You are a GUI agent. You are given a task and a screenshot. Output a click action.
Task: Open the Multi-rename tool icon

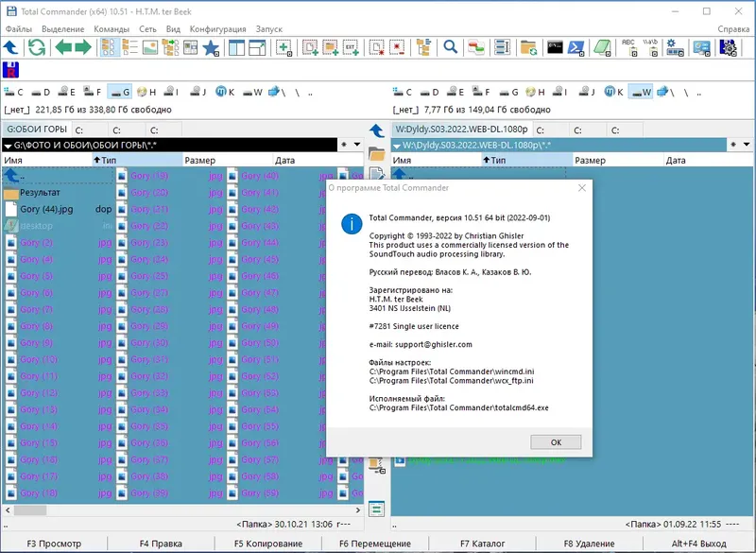pos(501,47)
